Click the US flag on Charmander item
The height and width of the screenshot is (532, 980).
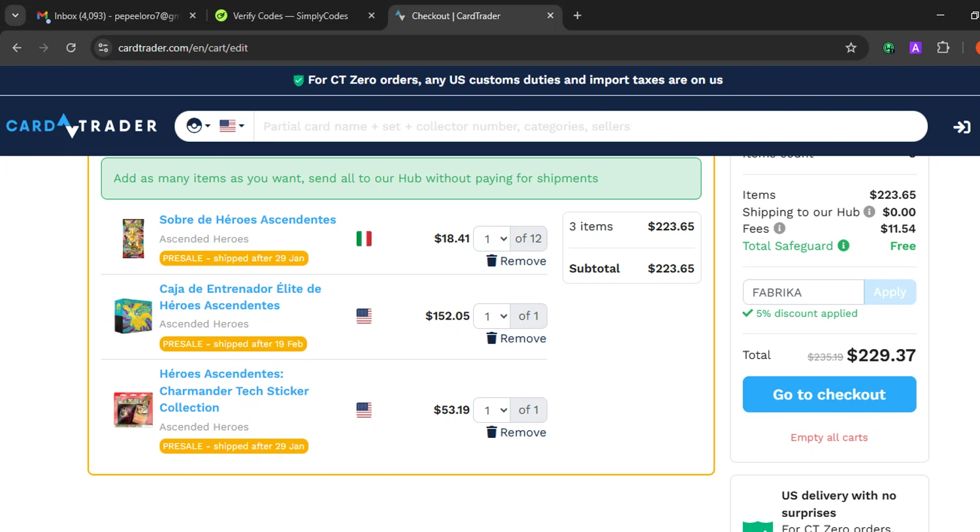[364, 410]
